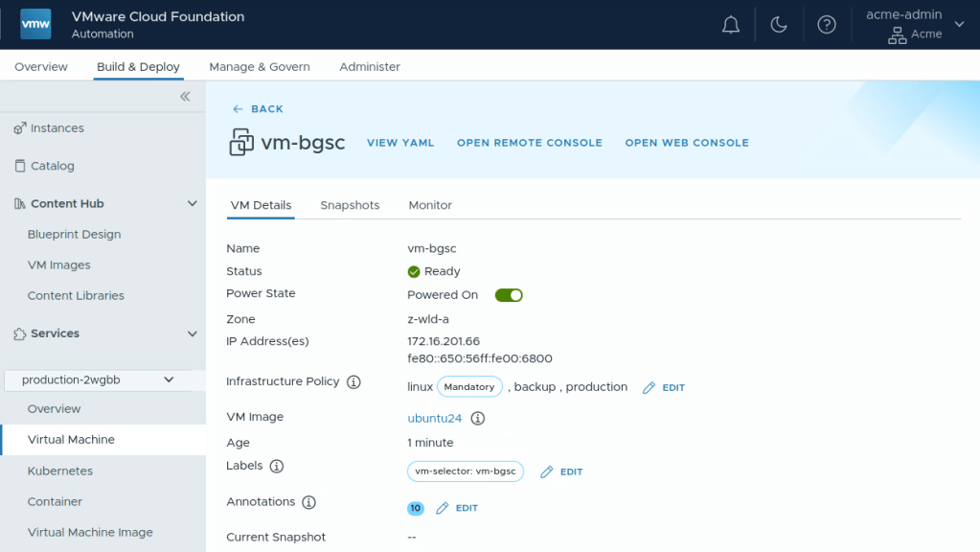Click the Acme organization icon
The height and width of the screenshot is (552, 980).
click(898, 35)
